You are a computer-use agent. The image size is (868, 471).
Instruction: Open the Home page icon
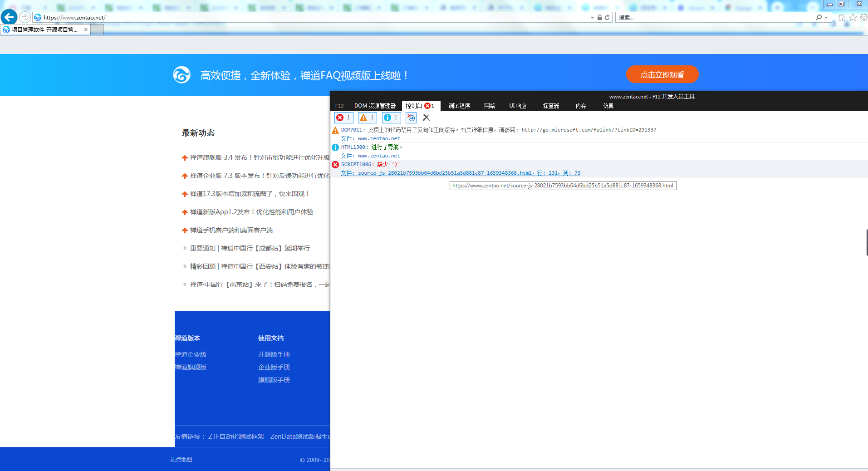(x=842, y=17)
